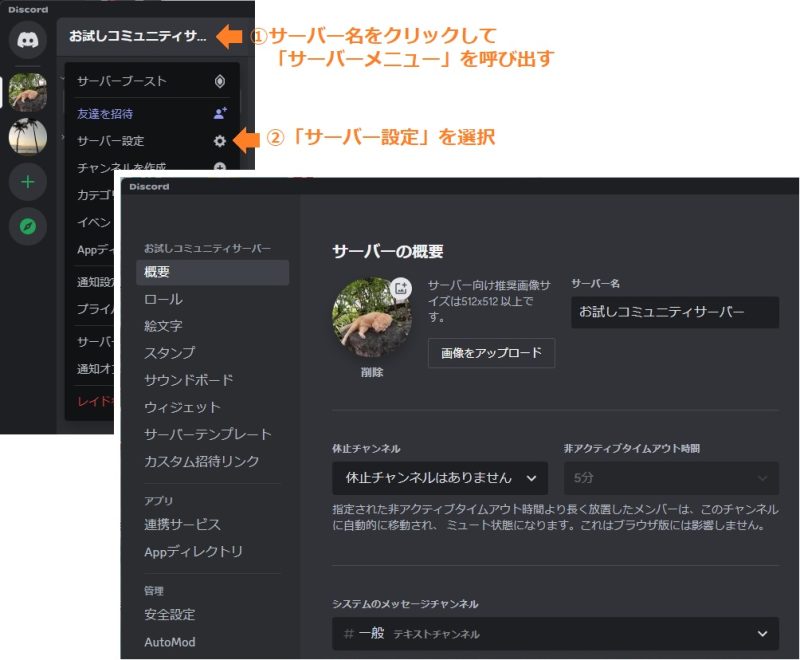This screenshot has width=800, height=660.
Task: Open the 絵文字 settings page
Action: (213, 326)
